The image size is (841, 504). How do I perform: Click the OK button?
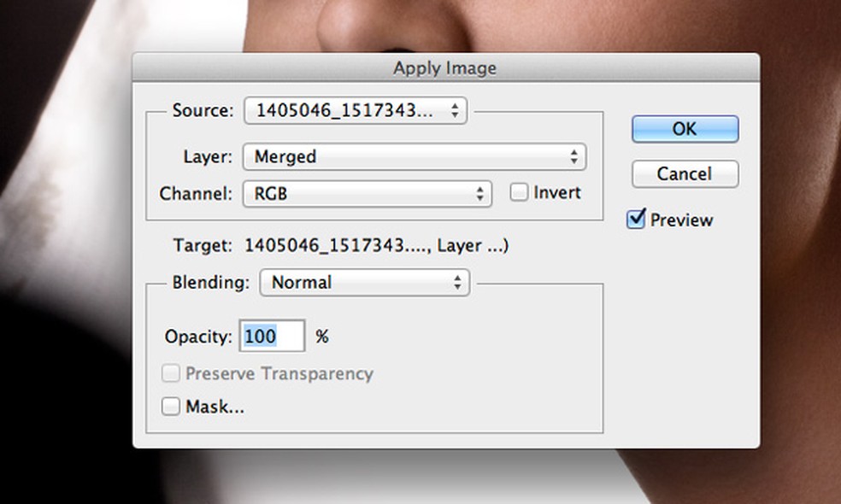685,129
